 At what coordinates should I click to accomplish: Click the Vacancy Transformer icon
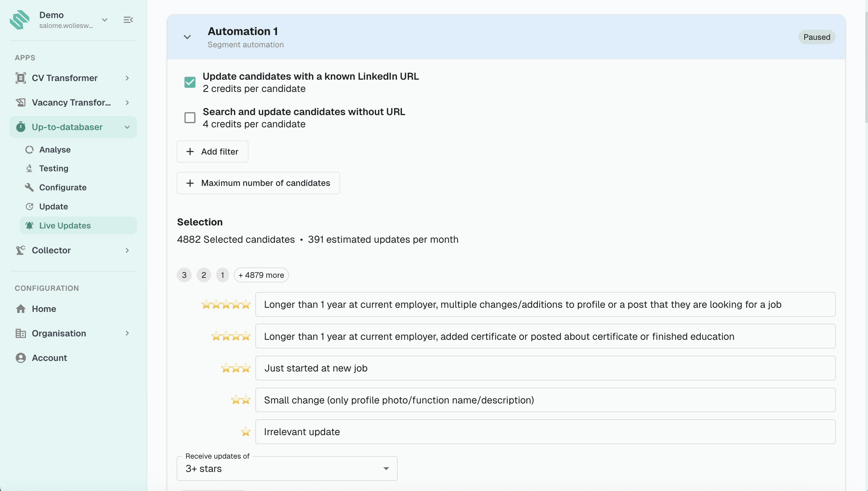[21, 102]
